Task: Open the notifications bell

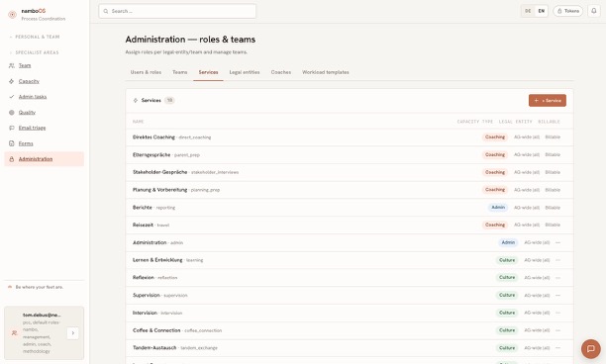Action: tap(594, 11)
